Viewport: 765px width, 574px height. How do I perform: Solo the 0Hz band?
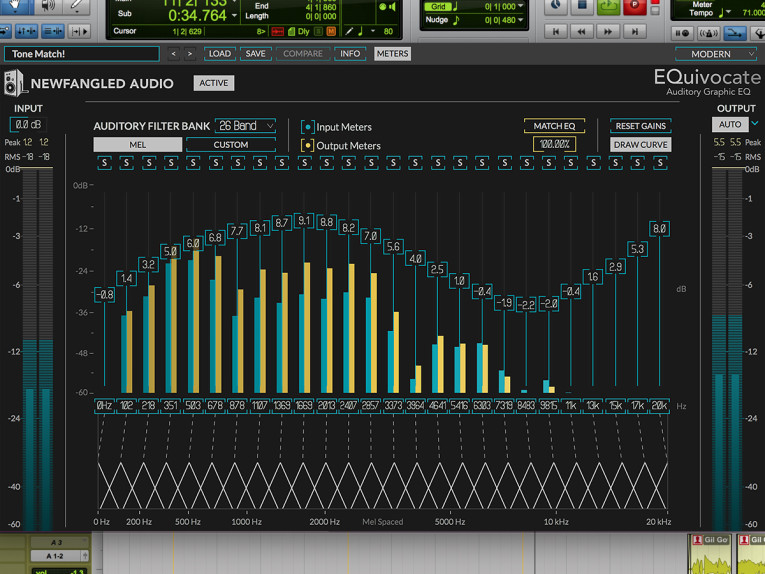tap(104, 163)
